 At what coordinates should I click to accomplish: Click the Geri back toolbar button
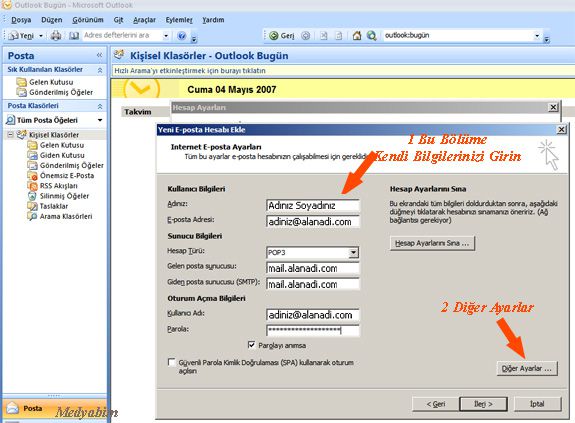[x=282, y=36]
